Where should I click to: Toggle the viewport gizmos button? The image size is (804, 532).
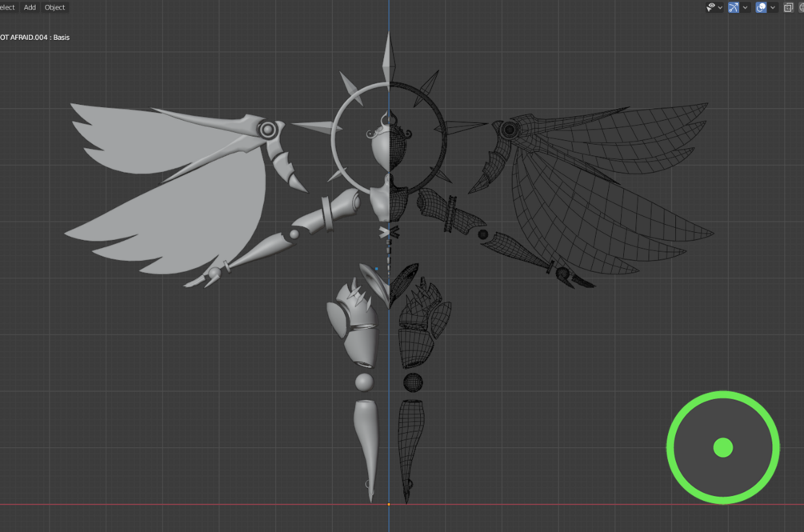[x=734, y=7]
